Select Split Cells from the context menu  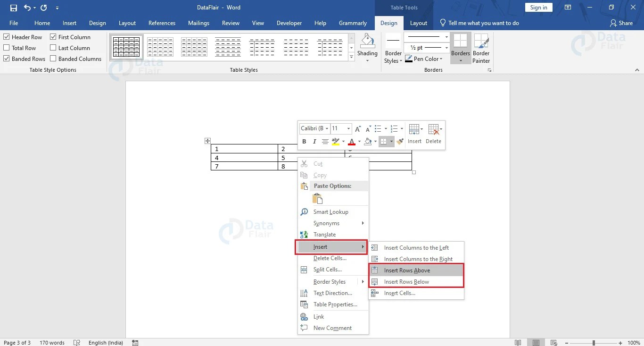[x=327, y=269]
